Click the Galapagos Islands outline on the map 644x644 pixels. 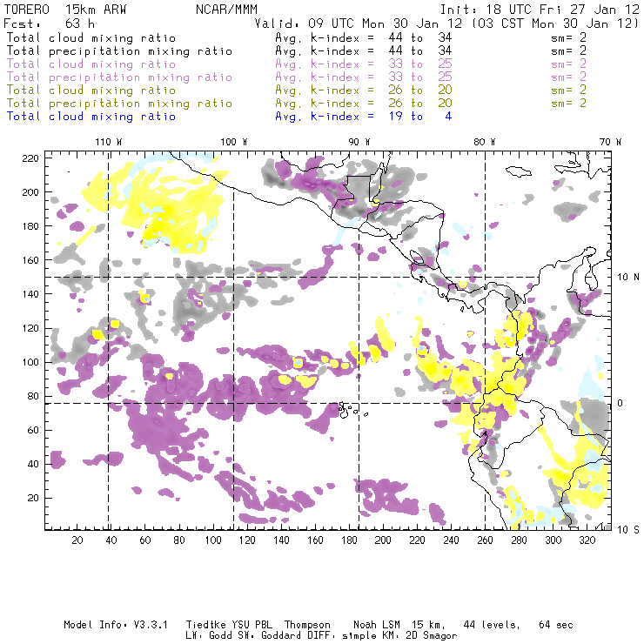tap(348, 406)
